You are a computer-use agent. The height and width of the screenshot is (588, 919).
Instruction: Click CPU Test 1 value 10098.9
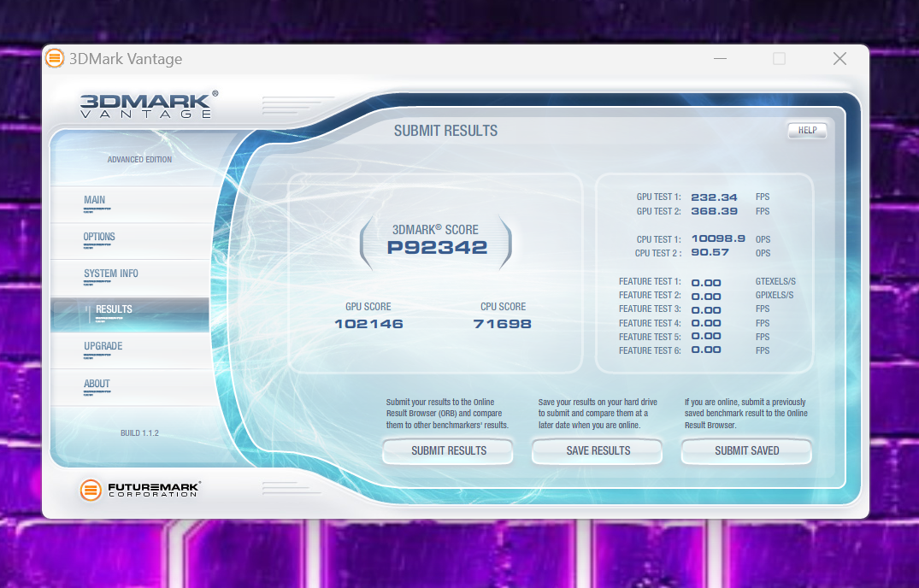pyautogui.click(x=718, y=239)
